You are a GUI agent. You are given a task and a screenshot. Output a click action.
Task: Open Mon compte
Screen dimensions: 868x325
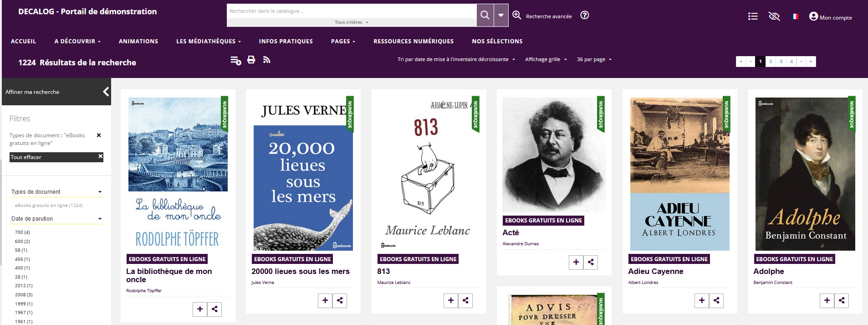[x=831, y=17]
